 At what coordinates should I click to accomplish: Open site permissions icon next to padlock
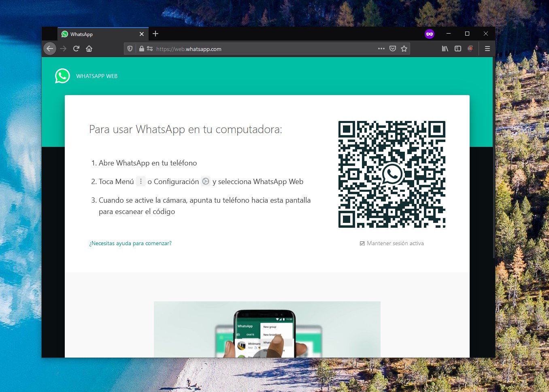(x=150, y=49)
